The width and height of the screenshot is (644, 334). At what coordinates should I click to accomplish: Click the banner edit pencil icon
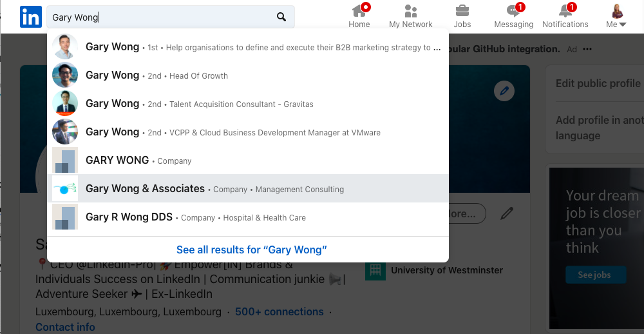tap(504, 90)
